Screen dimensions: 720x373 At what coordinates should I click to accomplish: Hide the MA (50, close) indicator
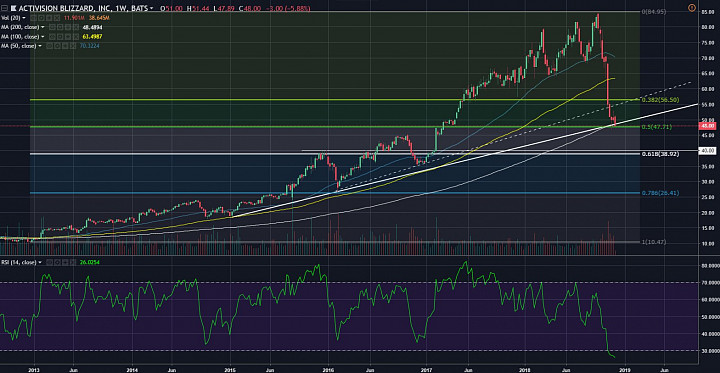pos(49,46)
